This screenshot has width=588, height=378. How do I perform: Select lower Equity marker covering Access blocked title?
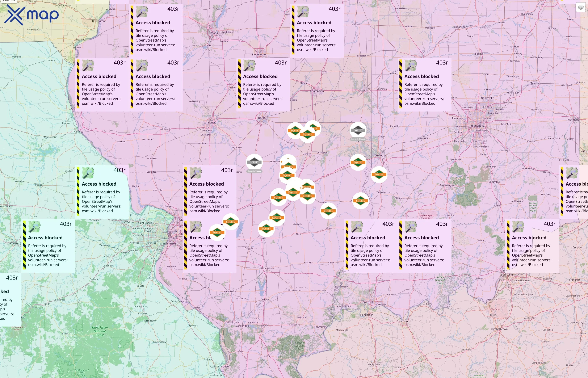point(217,232)
